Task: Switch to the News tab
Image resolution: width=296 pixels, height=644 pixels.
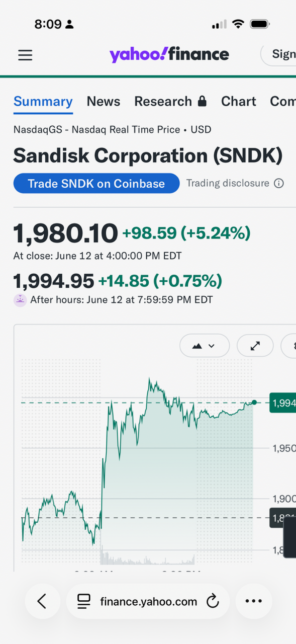Action: pos(104,101)
